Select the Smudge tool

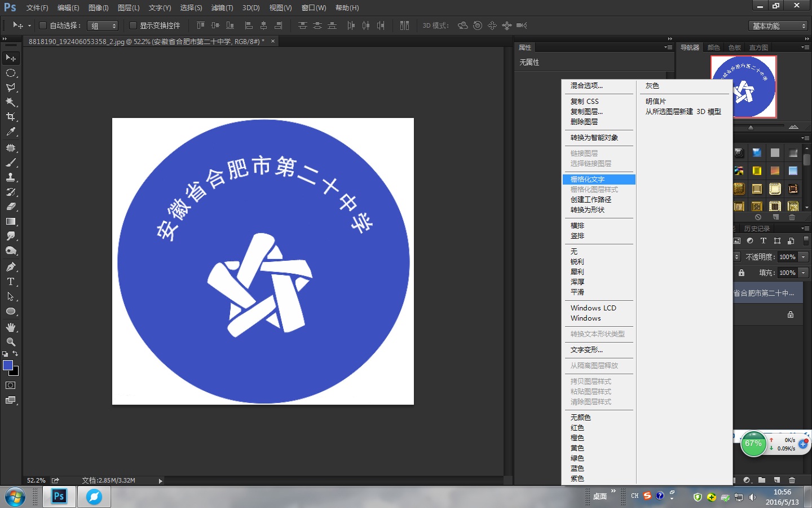[11, 236]
